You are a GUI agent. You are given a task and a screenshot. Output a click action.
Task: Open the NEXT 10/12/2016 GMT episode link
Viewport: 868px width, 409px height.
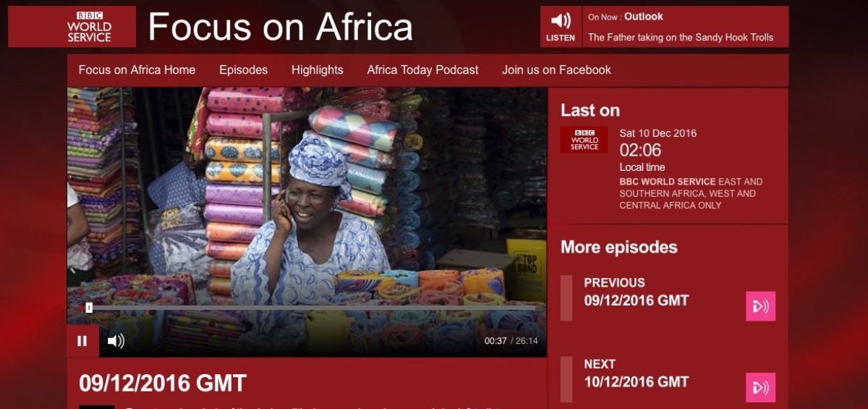point(636,373)
